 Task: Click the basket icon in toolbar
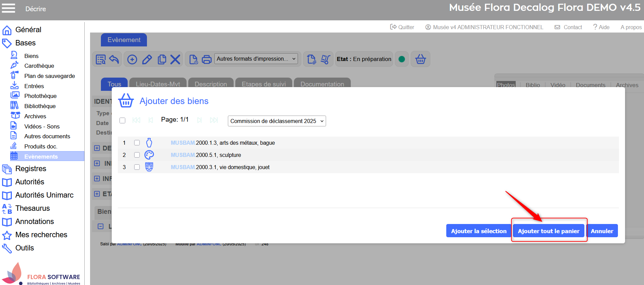pyautogui.click(x=420, y=59)
